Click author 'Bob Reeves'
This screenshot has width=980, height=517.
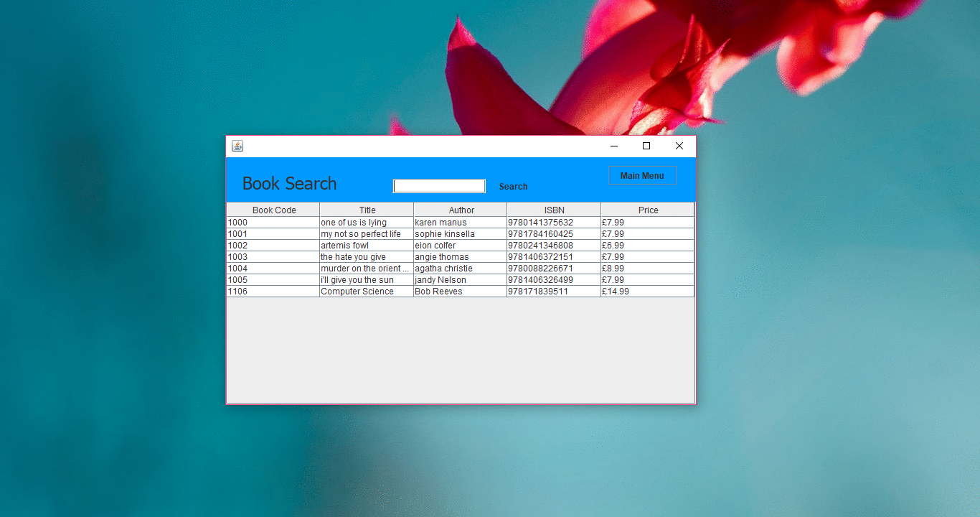tap(461, 292)
